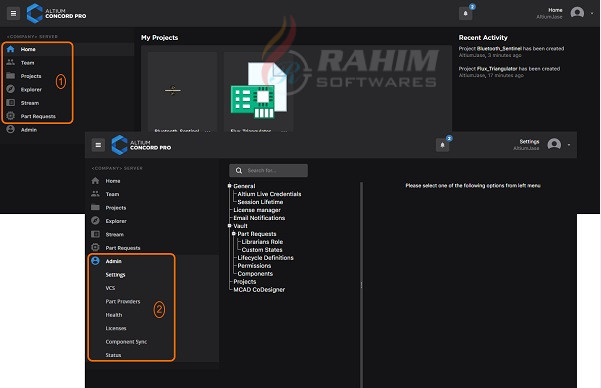Click the Altium Concord Pro logo in the back window
The image size is (601, 388).
click(56, 13)
